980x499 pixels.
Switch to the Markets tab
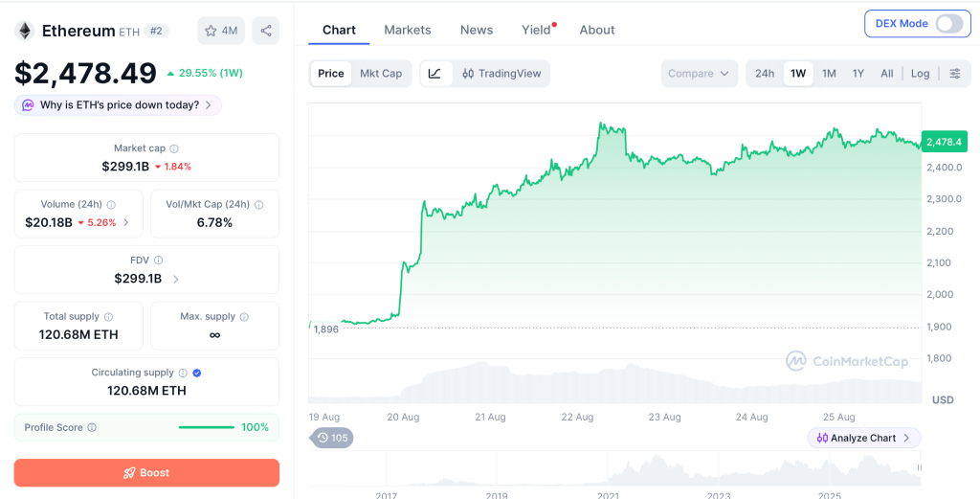[x=408, y=30]
